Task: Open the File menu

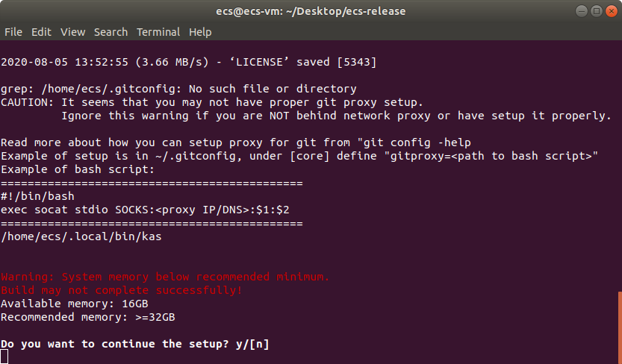Action: [x=13, y=32]
